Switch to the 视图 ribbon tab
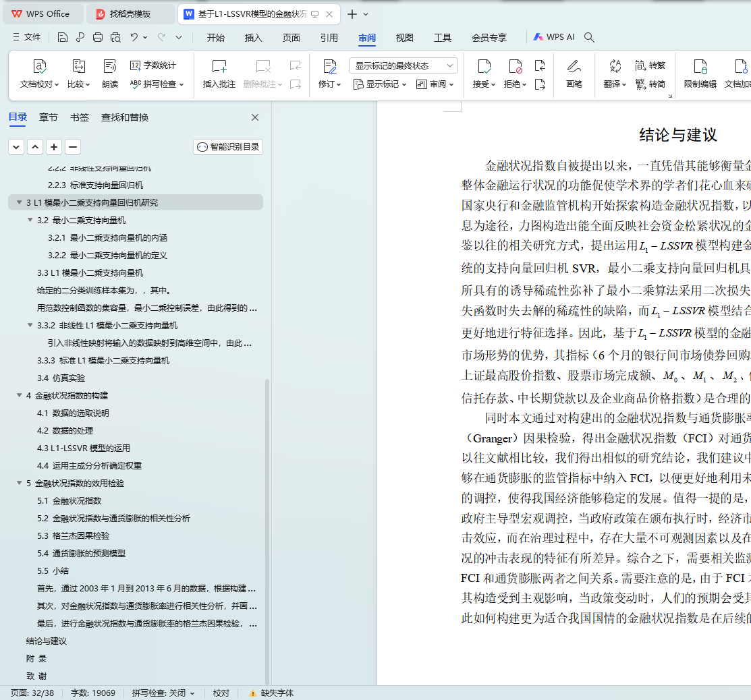The height and width of the screenshot is (700, 751). [x=404, y=38]
